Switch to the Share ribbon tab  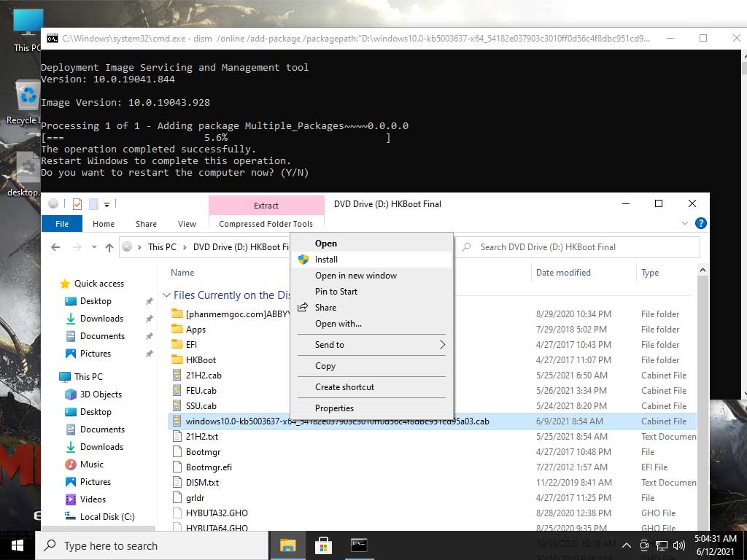[146, 224]
